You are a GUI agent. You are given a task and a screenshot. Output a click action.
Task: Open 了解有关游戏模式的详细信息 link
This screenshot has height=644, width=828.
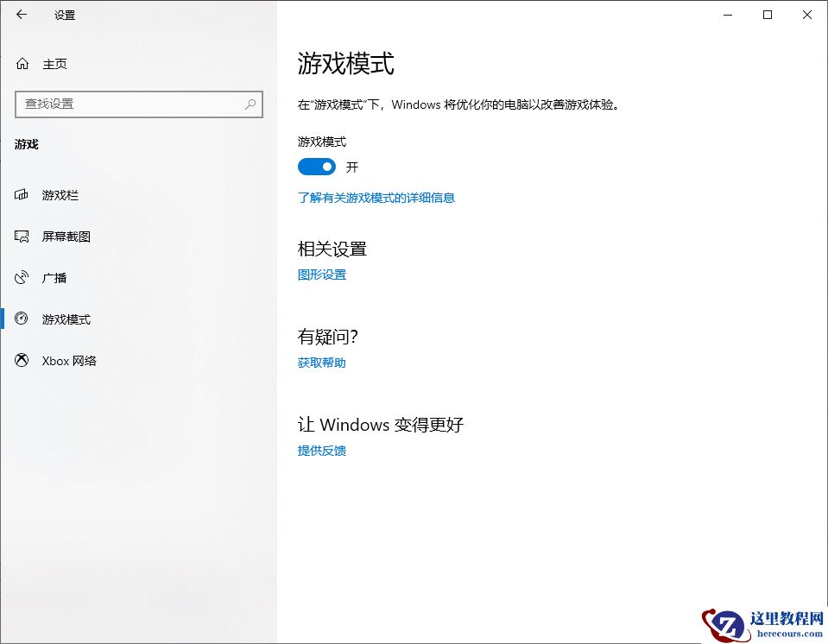click(376, 198)
